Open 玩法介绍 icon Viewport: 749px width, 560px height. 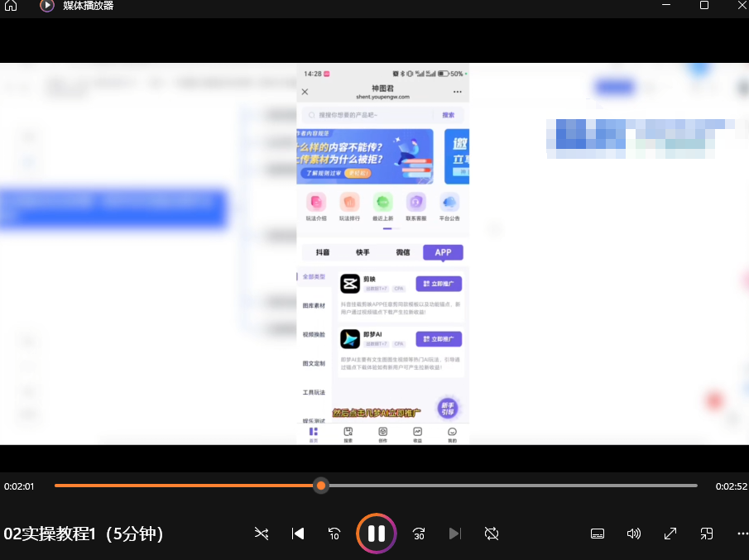(316, 206)
